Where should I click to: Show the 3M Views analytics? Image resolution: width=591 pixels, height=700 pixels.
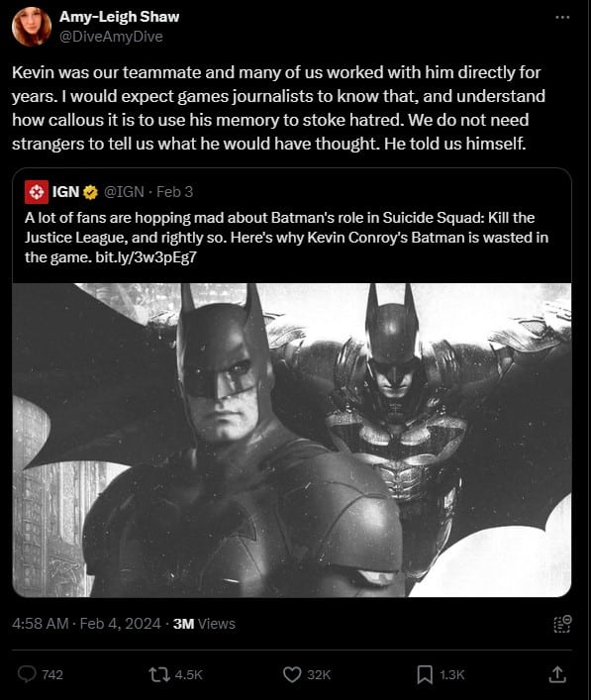click(x=204, y=623)
